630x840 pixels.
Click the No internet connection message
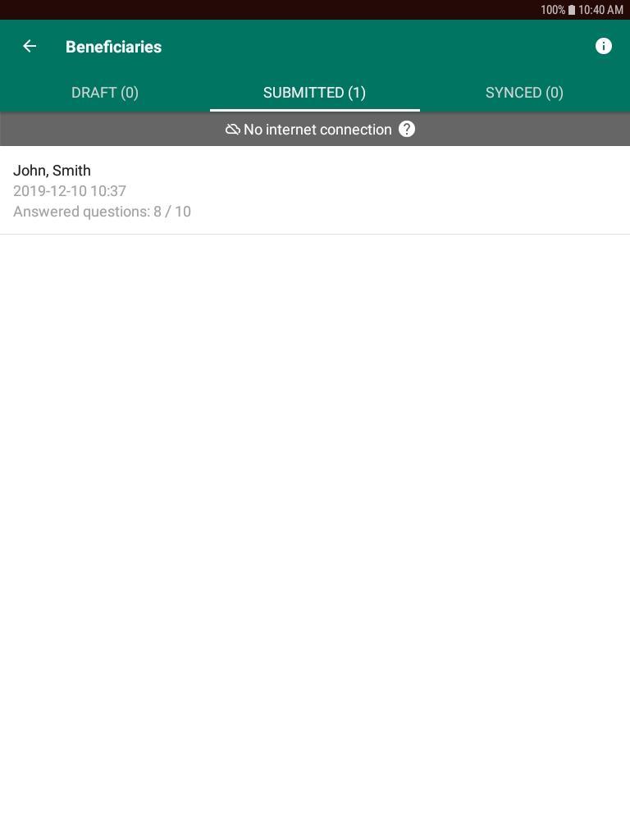(x=317, y=130)
